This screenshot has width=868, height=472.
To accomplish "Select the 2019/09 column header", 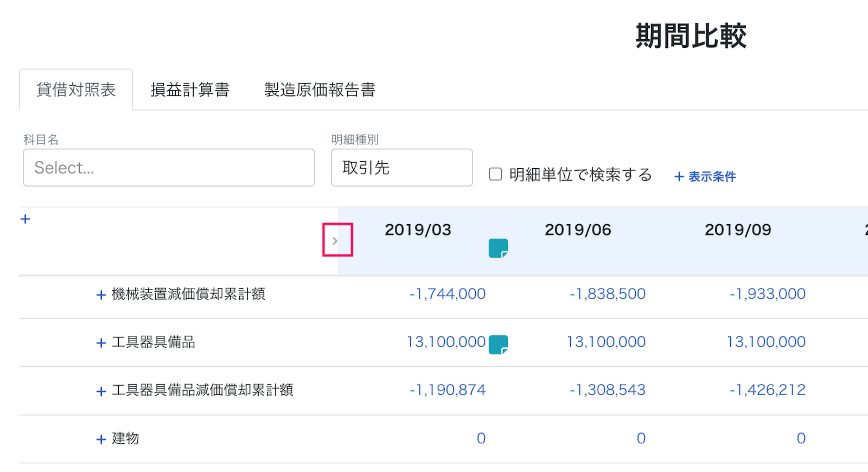I will tap(738, 230).
